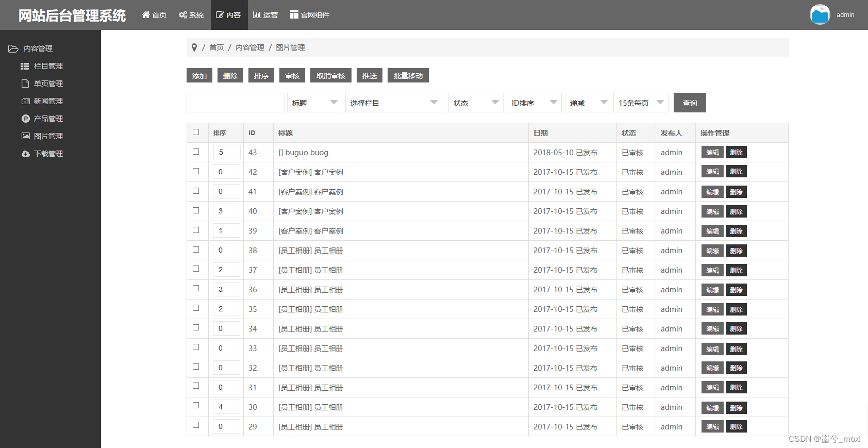Open the 状态 status dropdown
Image resolution: width=868 pixels, height=448 pixels.
point(476,103)
